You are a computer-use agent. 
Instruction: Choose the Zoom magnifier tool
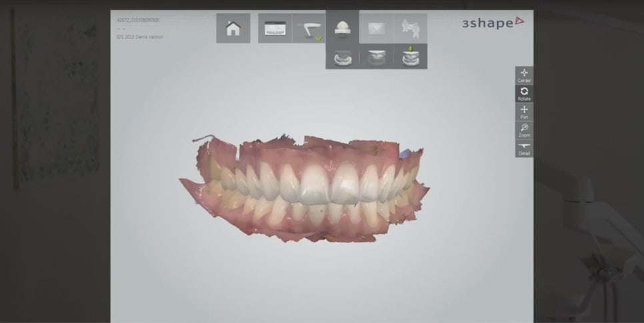click(x=524, y=130)
